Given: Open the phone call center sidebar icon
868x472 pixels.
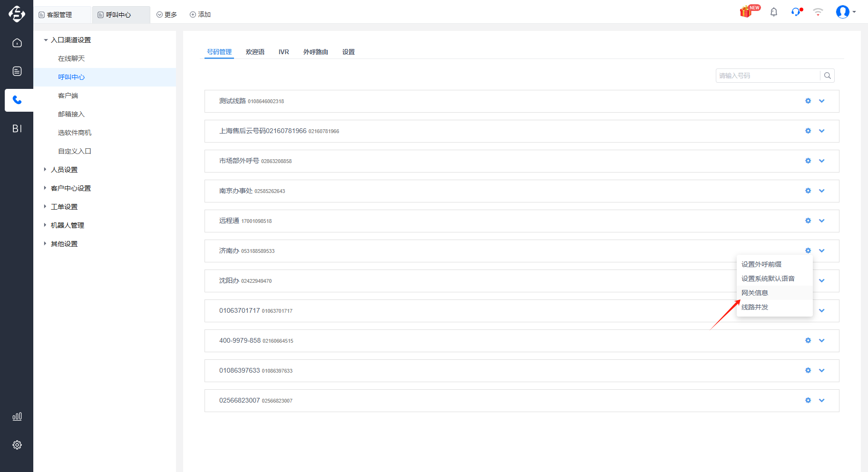Looking at the screenshot, I should (x=17, y=100).
